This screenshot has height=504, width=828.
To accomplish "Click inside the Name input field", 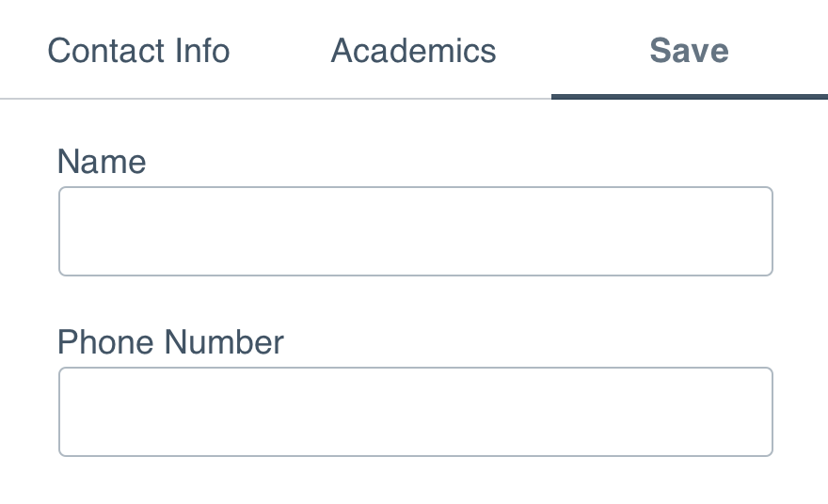I will pos(416,231).
